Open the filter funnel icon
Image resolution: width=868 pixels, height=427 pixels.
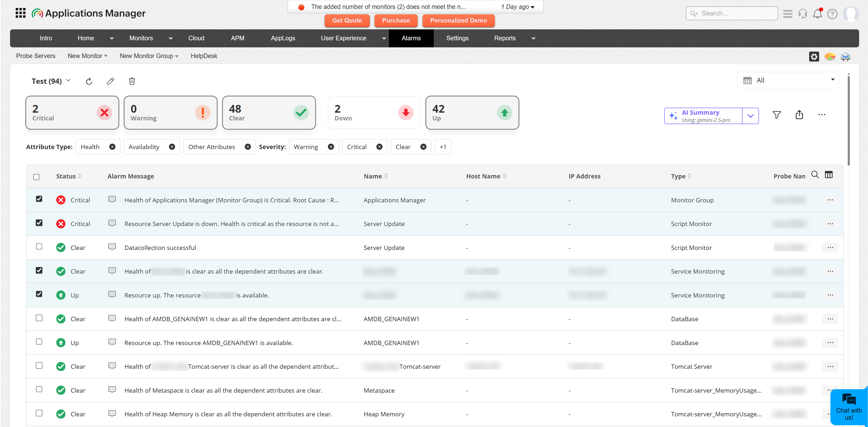[x=776, y=115]
